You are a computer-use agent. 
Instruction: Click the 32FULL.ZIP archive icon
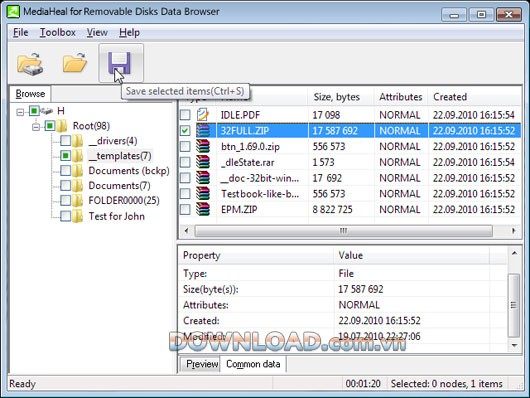click(x=203, y=131)
